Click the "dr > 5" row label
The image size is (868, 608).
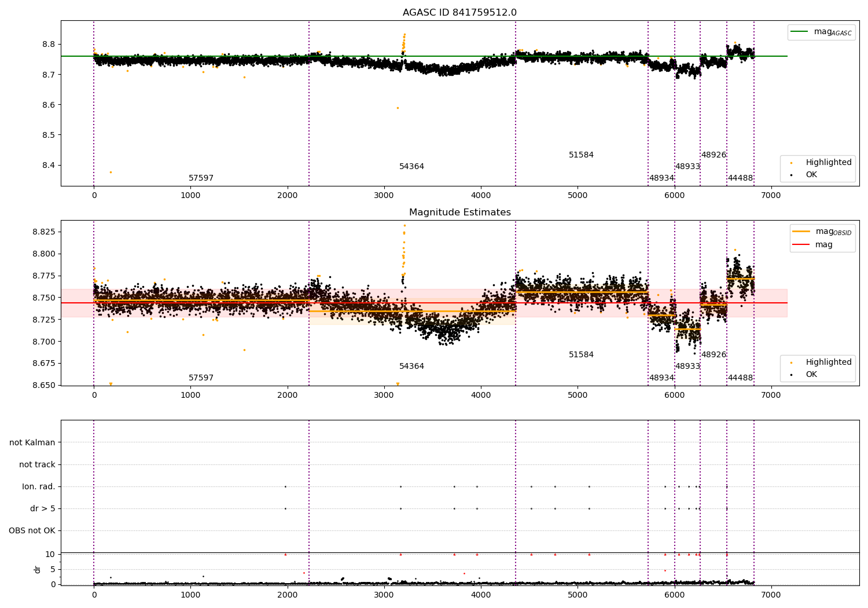pyautogui.click(x=43, y=509)
